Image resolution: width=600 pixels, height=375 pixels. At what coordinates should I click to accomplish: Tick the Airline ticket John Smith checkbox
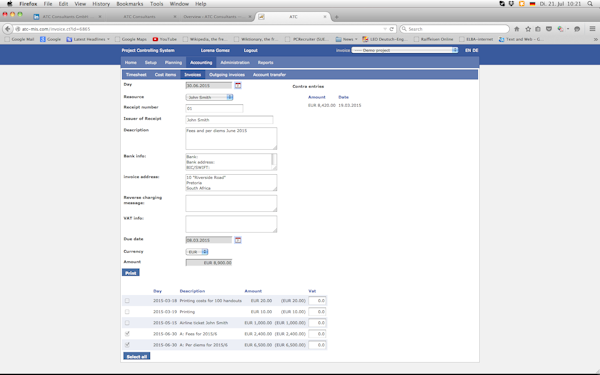(x=127, y=323)
